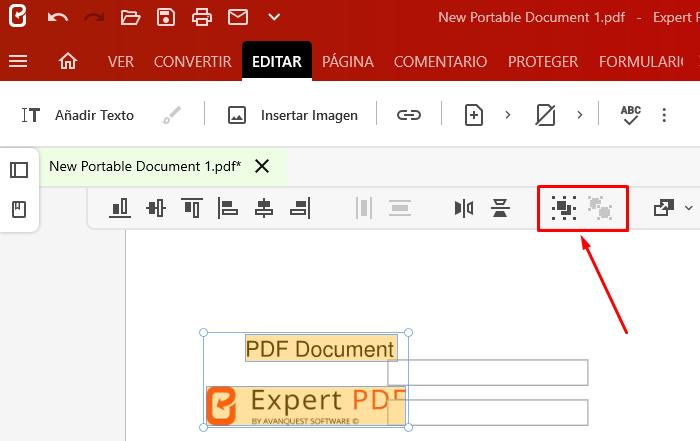The width and height of the screenshot is (700, 441).
Task: Click distribute vertically icon
Action: coord(400,208)
